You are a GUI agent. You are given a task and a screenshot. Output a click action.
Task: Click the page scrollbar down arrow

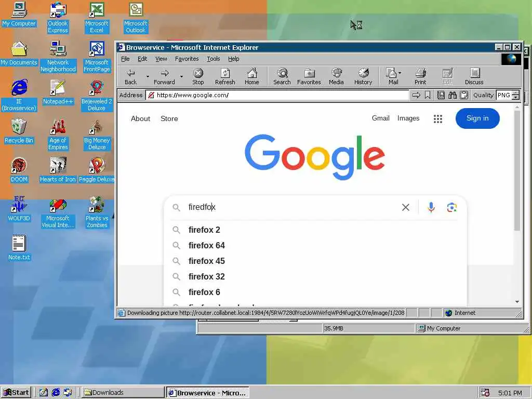pos(517,302)
